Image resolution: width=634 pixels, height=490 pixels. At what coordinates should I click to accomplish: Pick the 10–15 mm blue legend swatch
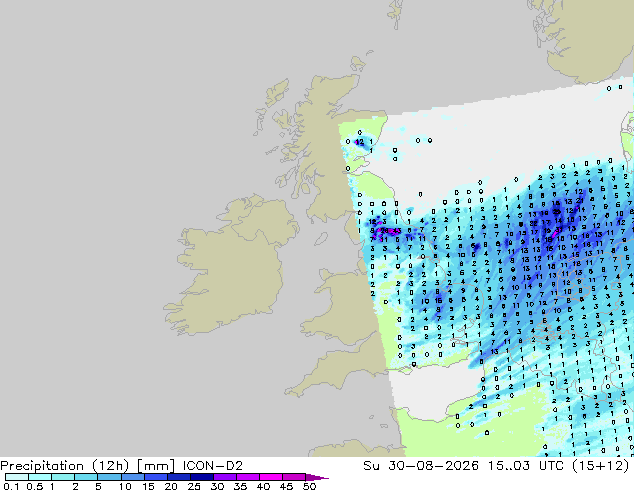point(132,477)
